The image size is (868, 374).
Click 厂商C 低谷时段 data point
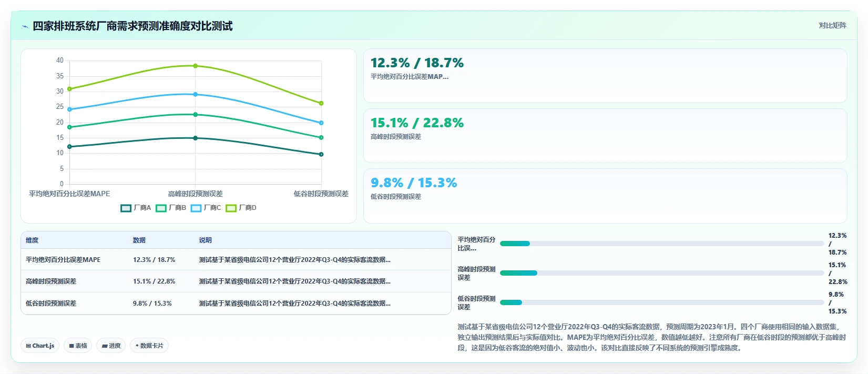click(x=321, y=123)
